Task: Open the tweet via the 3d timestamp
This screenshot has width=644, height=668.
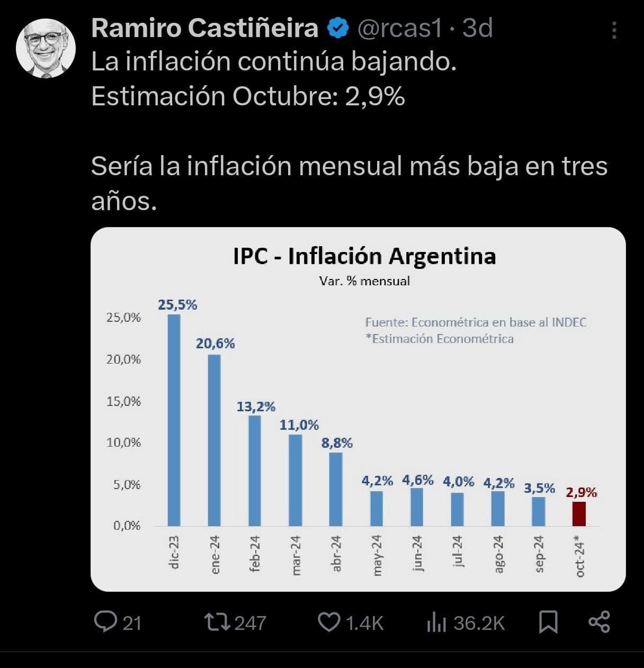Action: click(478, 28)
